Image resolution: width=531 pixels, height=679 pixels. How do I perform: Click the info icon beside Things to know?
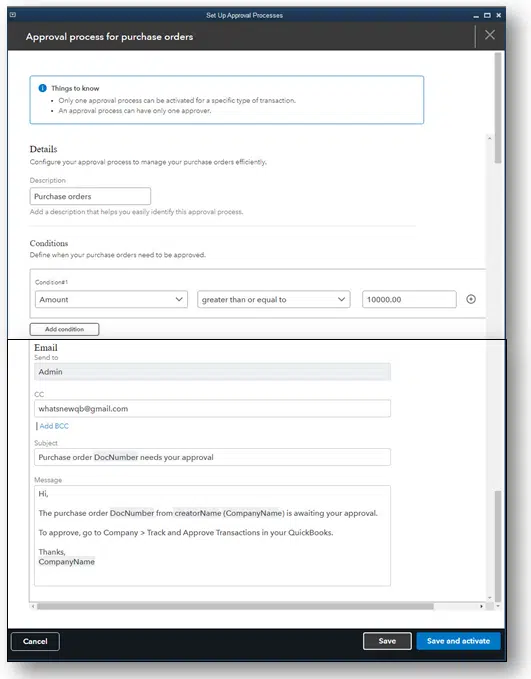42,88
